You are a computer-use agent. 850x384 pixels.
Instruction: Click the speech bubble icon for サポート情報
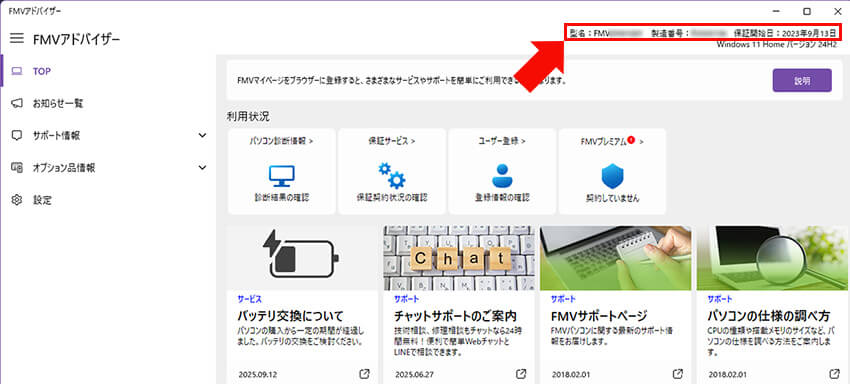tap(17, 136)
